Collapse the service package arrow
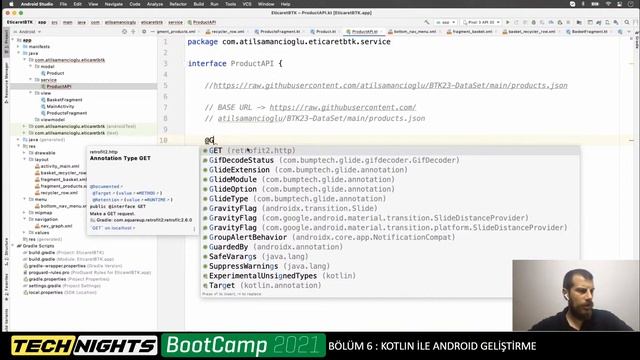Screen dimensions: 640x360 pos(31,80)
